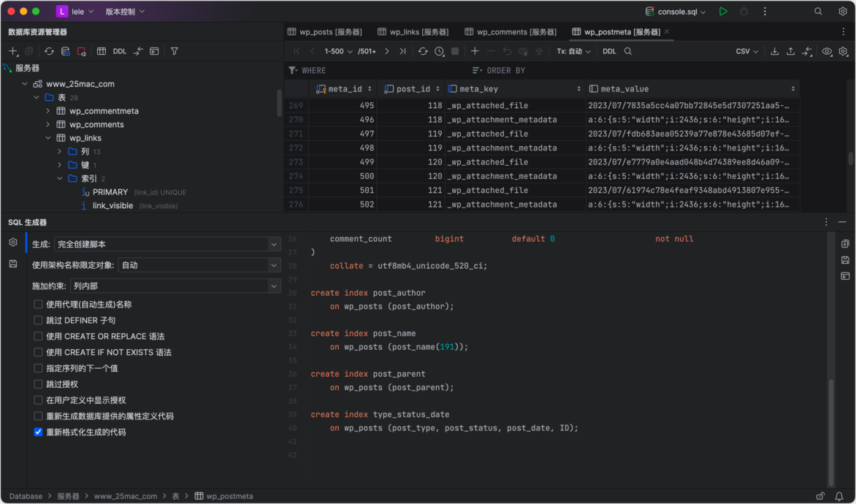Viewport: 856px width, 504px height.
Task: Collapse the wp_links table node
Action: pos(48,138)
